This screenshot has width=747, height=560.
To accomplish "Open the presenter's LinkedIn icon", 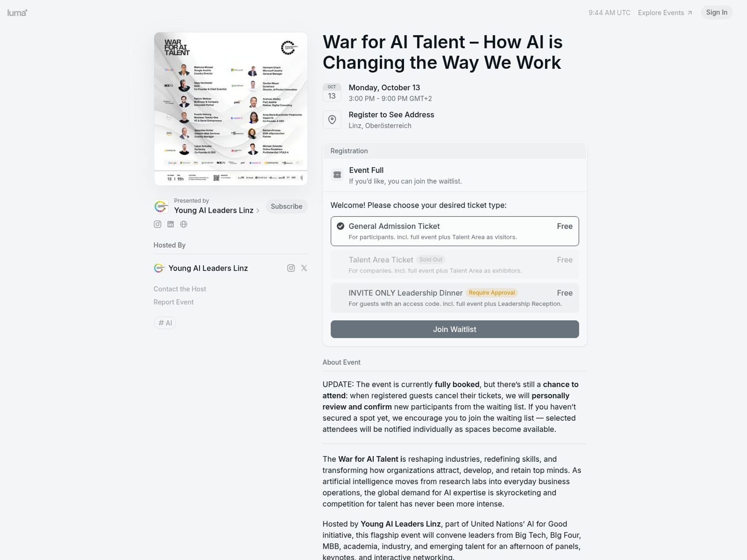I will coord(171,224).
